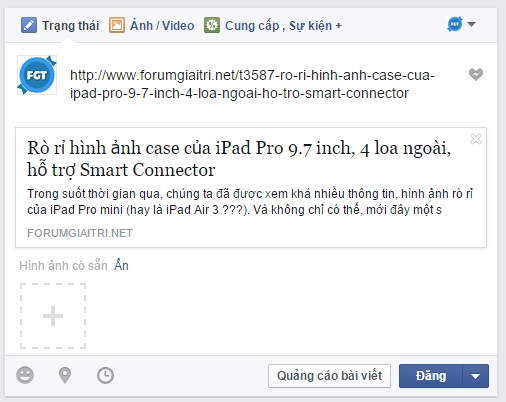This screenshot has height=402, width=506.
Task: Schedule post using the clock icon
Action: [105, 375]
